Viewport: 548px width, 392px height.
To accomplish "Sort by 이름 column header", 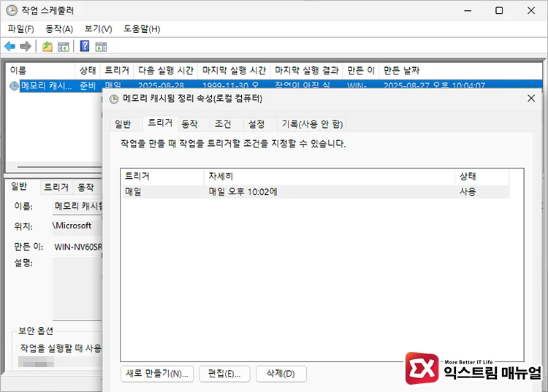I will [40, 71].
